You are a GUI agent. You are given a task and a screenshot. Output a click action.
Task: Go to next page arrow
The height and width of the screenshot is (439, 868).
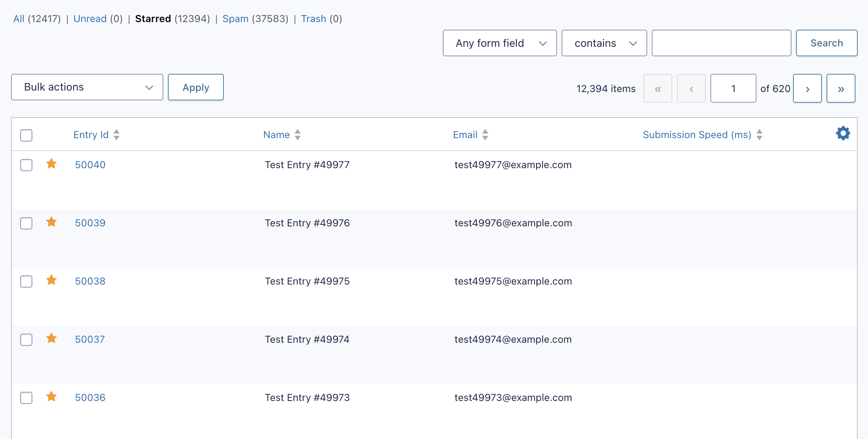807,89
